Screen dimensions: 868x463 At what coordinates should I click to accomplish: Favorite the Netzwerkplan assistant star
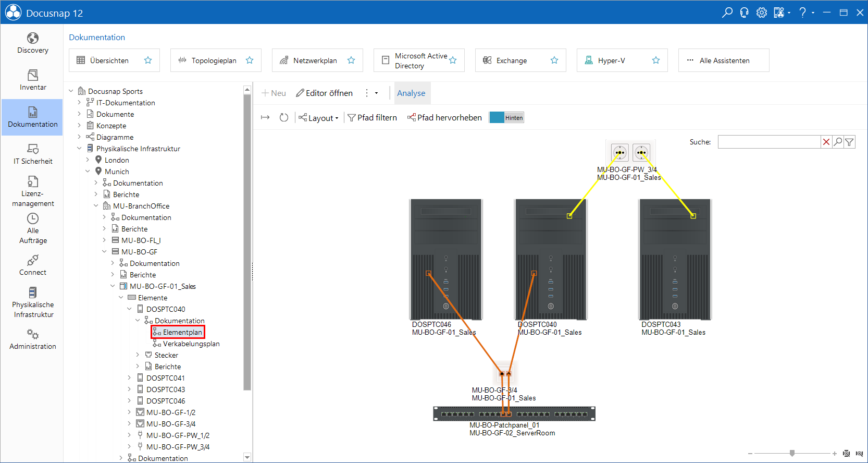coord(351,60)
